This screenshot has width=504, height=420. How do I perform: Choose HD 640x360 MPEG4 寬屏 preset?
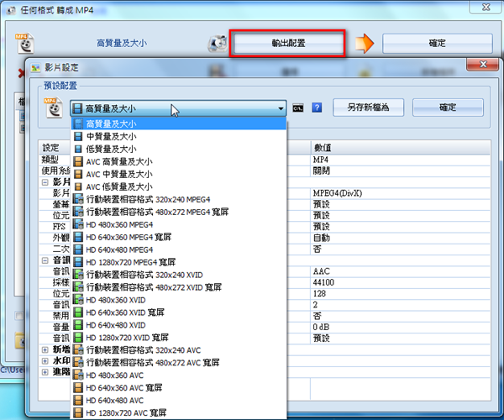click(x=178, y=237)
